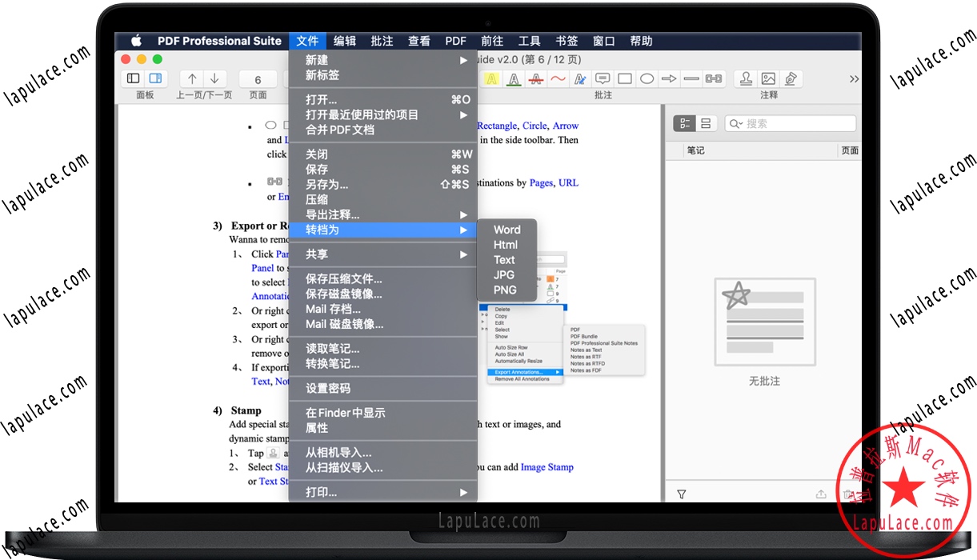
Task: Click the Circle link in the document
Action: [x=535, y=126]
